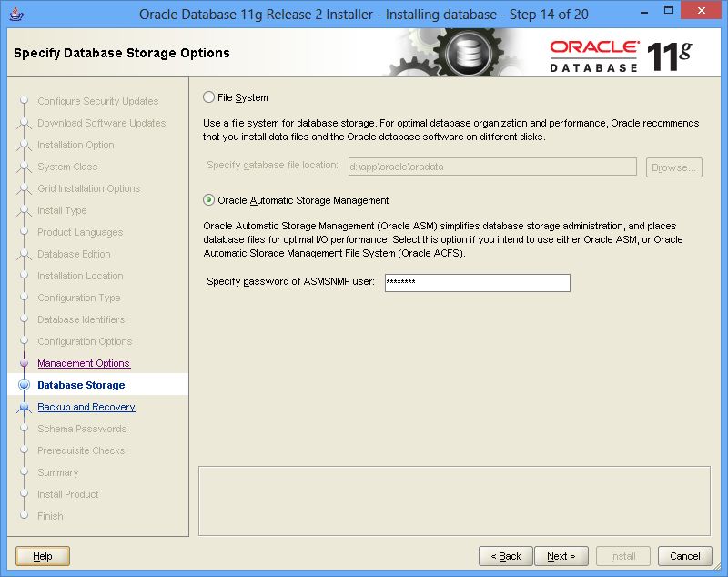The width and height of the screenshot is (728, 577).
Task: Open the Help button
Action: click(x=43, y=556)
